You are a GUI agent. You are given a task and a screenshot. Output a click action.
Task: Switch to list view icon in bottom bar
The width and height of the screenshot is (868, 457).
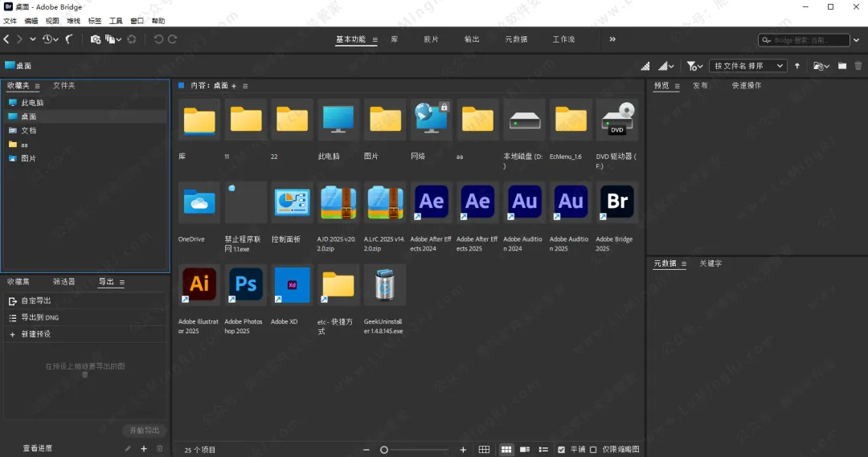[543, 450]
